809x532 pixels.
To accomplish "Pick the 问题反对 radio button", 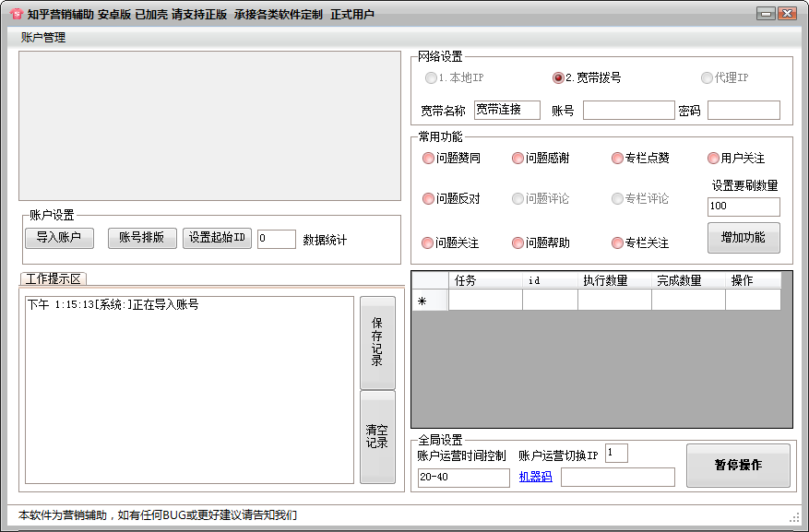I will [x=428, y=199].
